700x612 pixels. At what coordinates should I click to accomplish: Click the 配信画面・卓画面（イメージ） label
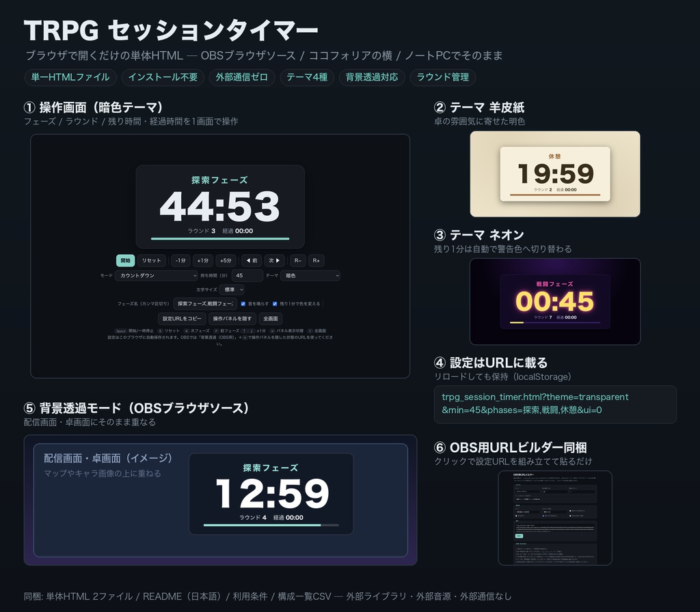point(108,458)
